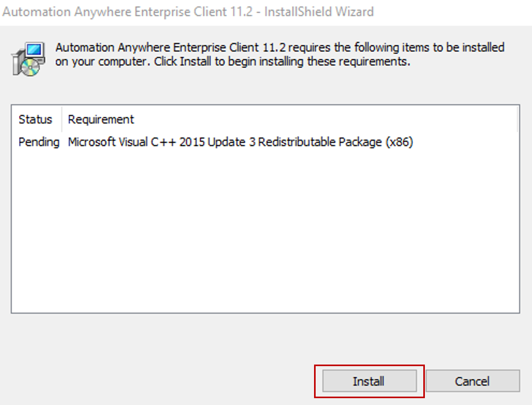Sort by the Status column header
Viewport: 532px width, 405px height.
pyautogui.click(x=35, y=119)
